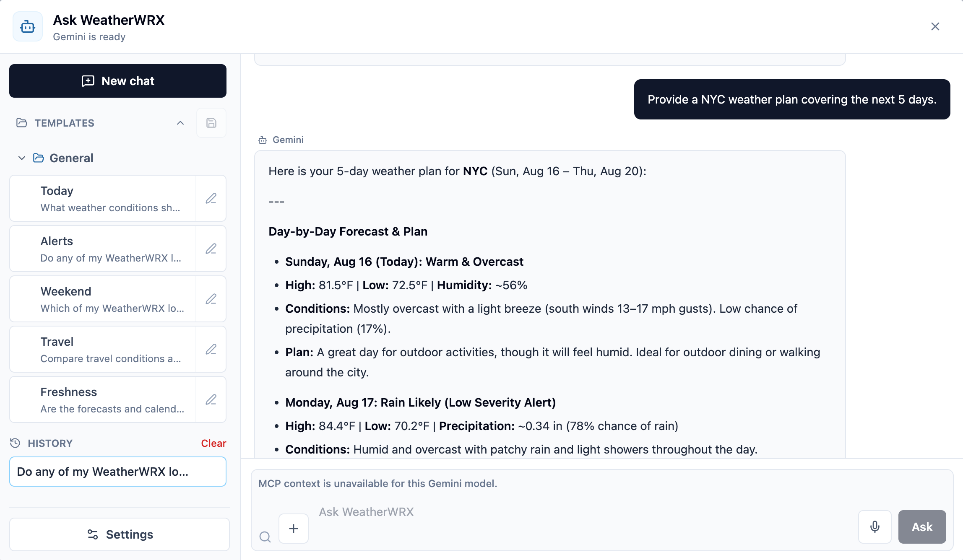This screenshot has width=963, height=560.
Task: Click the user message about NYC weather plan
Action: tap(792, 99)
